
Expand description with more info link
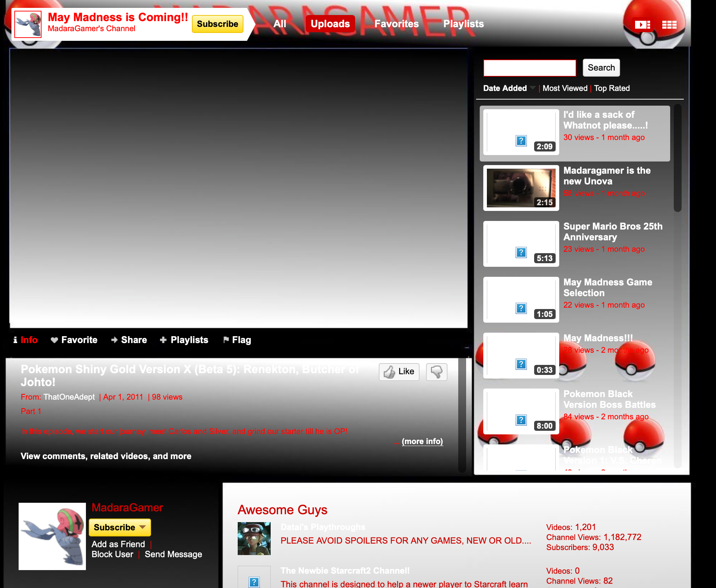(x=422, y=441)
